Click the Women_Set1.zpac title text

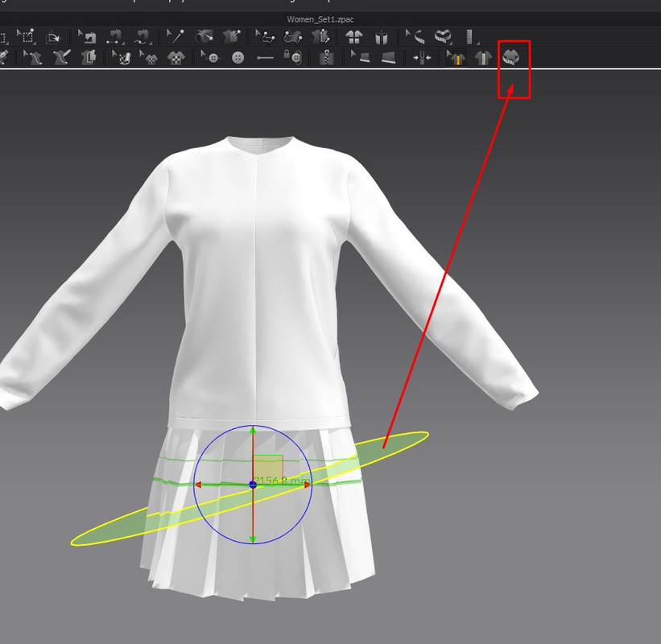pyautogui.click(x=320, y=19)
